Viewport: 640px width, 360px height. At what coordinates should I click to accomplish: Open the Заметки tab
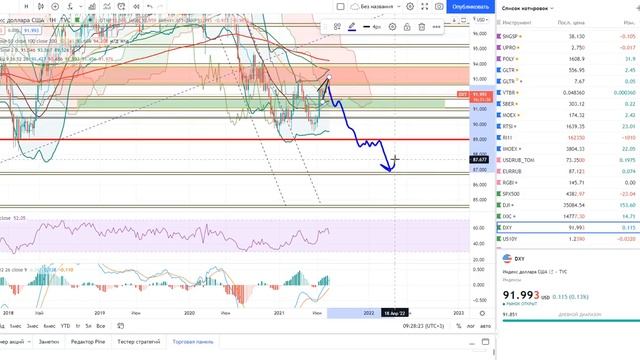[x=49, y=342]
